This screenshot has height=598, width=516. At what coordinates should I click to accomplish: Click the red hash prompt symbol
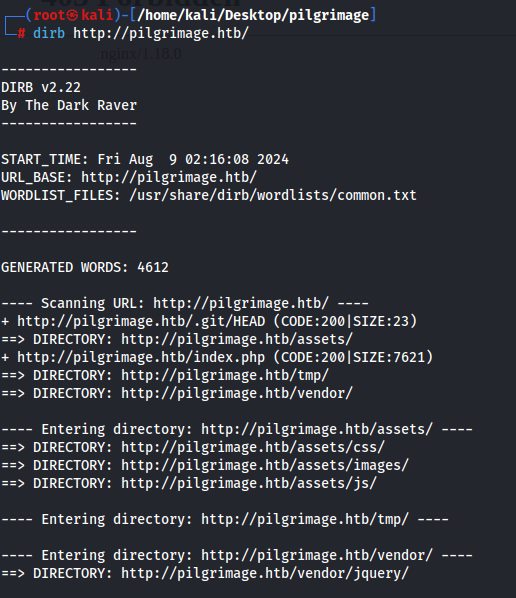(x=21, y=34)
